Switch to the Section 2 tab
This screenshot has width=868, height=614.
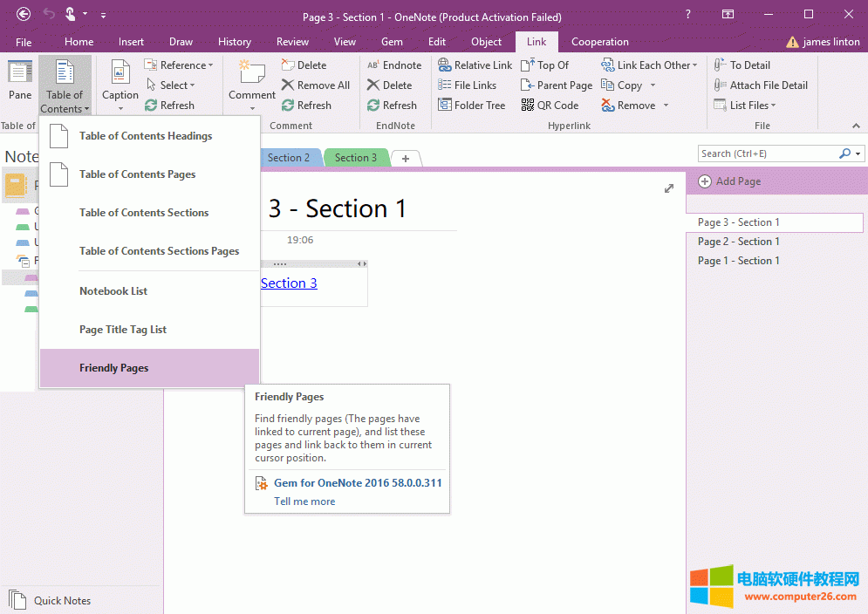pyautogui.click(x=288, y=158)
